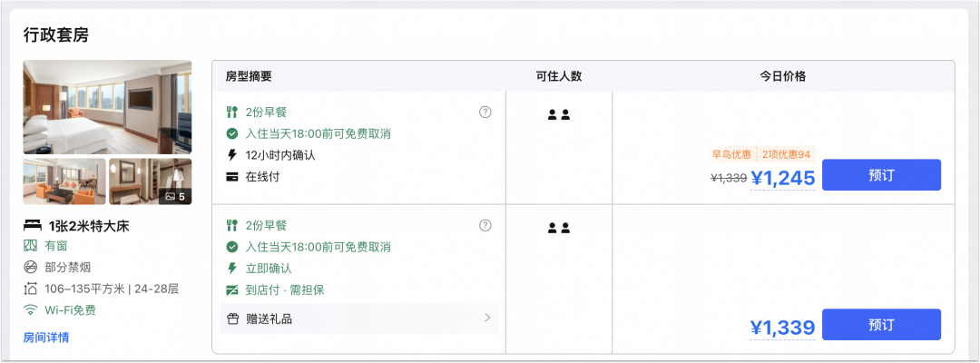Click the help icon beside first 2份早餐
Image resolution: width=980 pixels, height=363 pixels.
click(x=485, y=113)
